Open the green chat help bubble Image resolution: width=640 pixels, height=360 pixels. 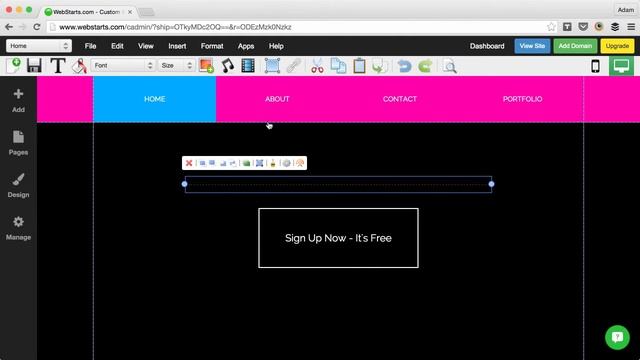coord(617,337)
